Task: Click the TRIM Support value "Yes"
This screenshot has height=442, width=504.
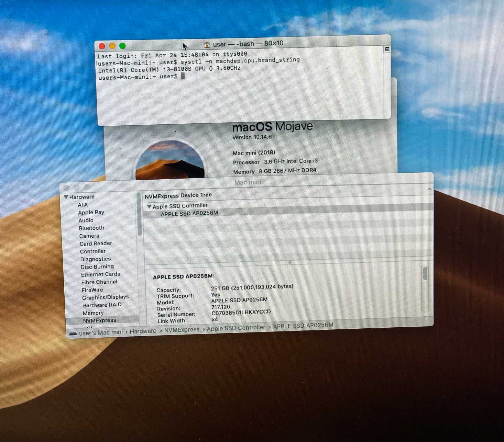Action: pos(216,295)
